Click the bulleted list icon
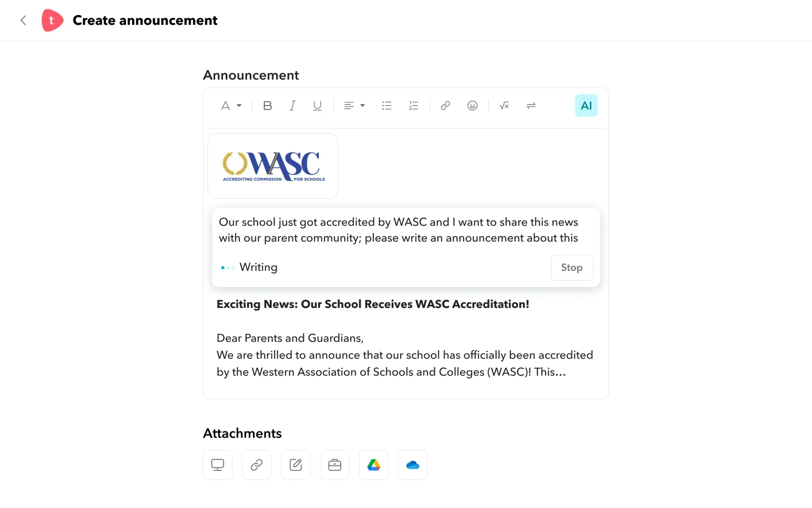The height and width of the screenshot is (508, 812). (x=387, y=105)
